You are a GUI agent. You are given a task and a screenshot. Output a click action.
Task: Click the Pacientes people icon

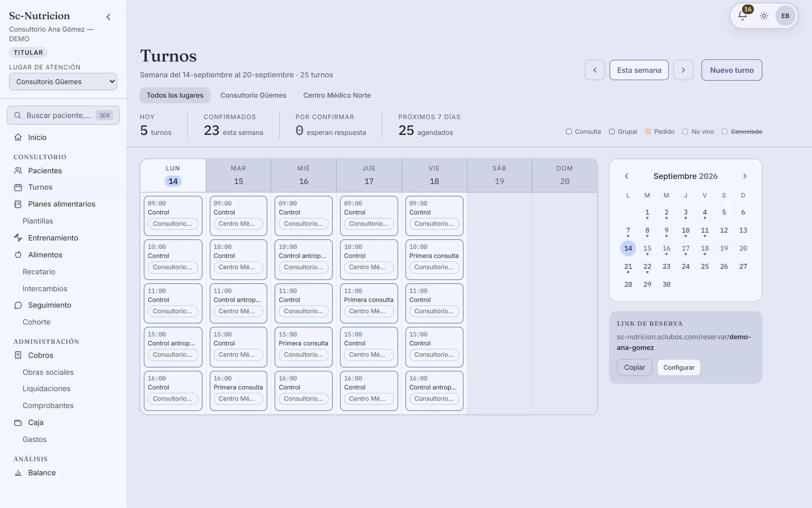pos(18,171)
